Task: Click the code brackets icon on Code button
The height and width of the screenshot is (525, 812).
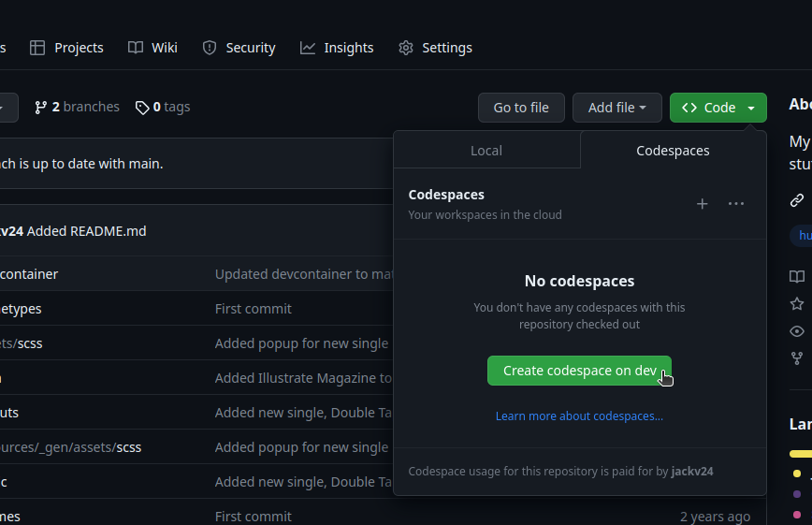Action: click(x=689, y=108)
